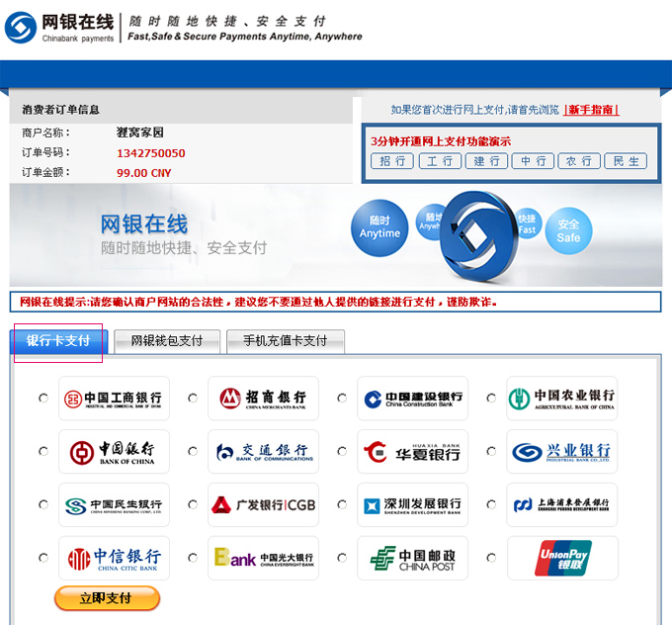The height and width of the screenshot is (625, 672).
Task: Select the 中国邮政 radio button
Action: 342,558
